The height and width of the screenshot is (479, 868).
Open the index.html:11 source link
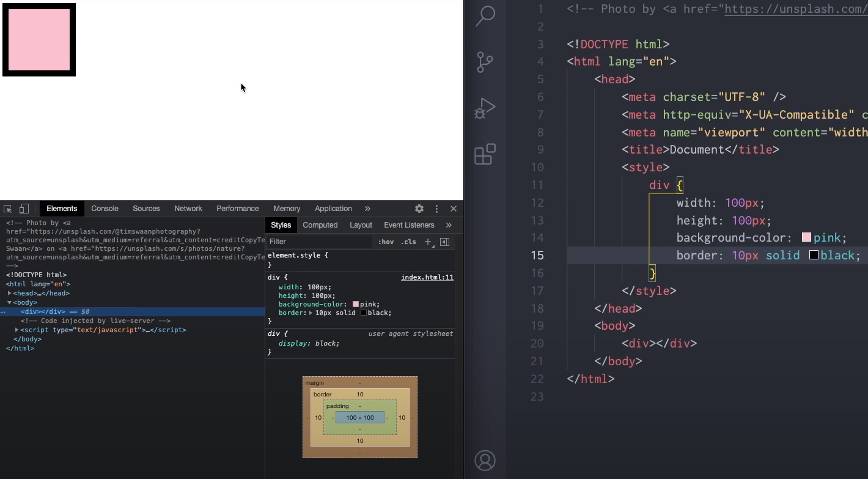[427, 277]
